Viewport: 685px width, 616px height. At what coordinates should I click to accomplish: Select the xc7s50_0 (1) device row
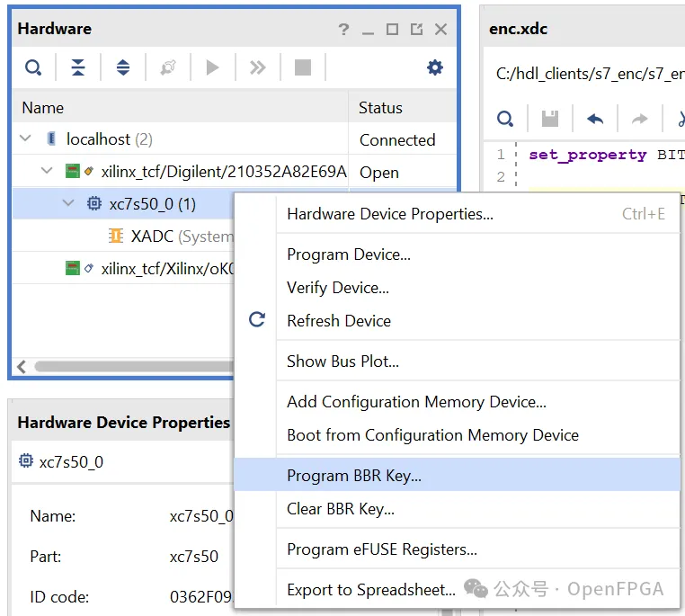click(x=153, y=204)
